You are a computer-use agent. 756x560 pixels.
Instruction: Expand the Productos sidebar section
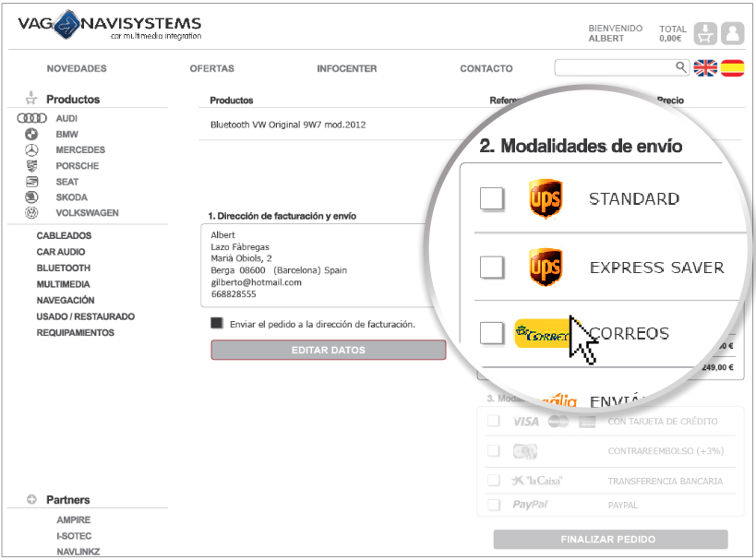pos(31,99)
